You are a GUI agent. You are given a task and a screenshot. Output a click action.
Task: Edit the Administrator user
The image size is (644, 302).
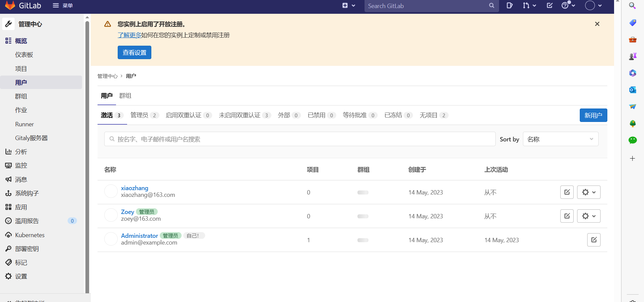tap(594, 240)
